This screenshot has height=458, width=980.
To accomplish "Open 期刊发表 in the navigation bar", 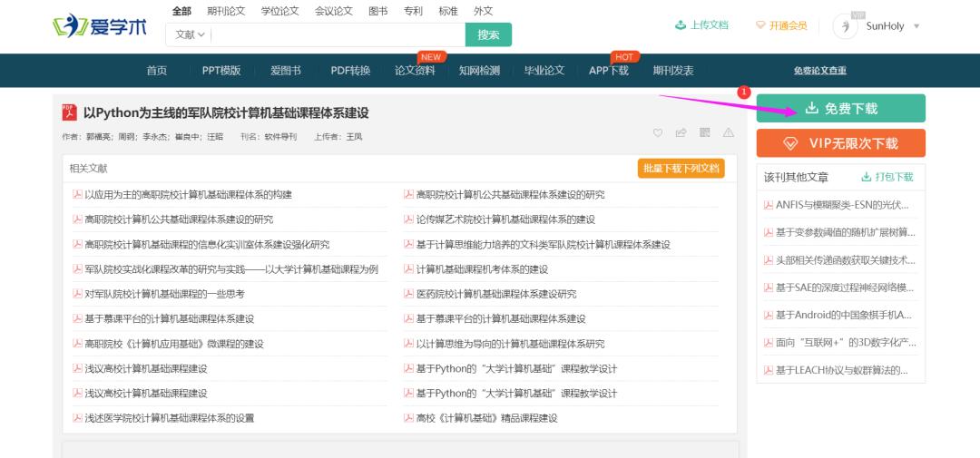I will [673, 71].
